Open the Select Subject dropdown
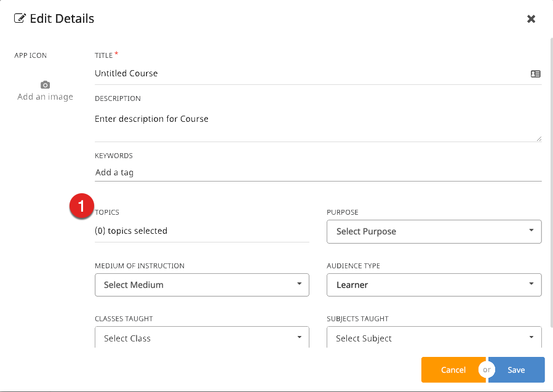 click(434, 338)
